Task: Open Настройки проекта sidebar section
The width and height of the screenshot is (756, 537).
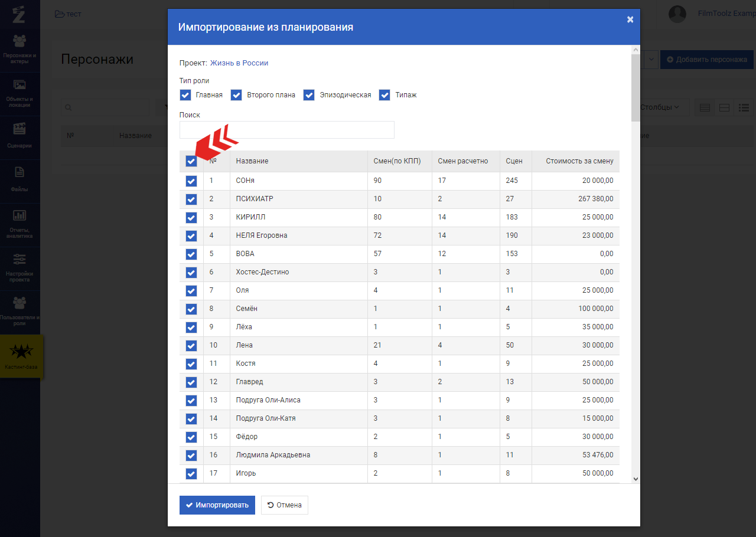Action: pos(19,268)
